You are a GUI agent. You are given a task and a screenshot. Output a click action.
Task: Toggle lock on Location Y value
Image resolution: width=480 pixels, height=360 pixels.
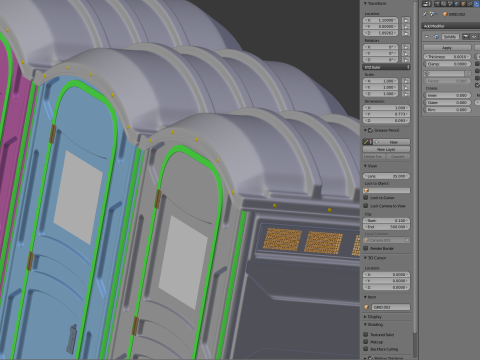[x=406, y=27]
